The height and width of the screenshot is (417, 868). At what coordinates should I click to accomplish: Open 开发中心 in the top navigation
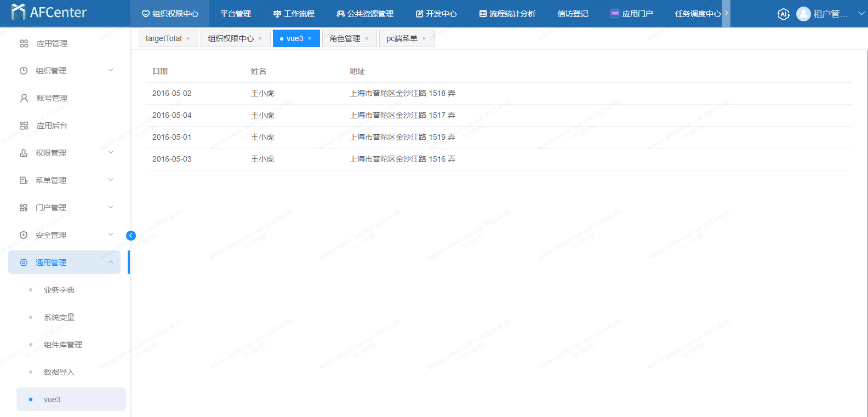click(x=436, y=14)
